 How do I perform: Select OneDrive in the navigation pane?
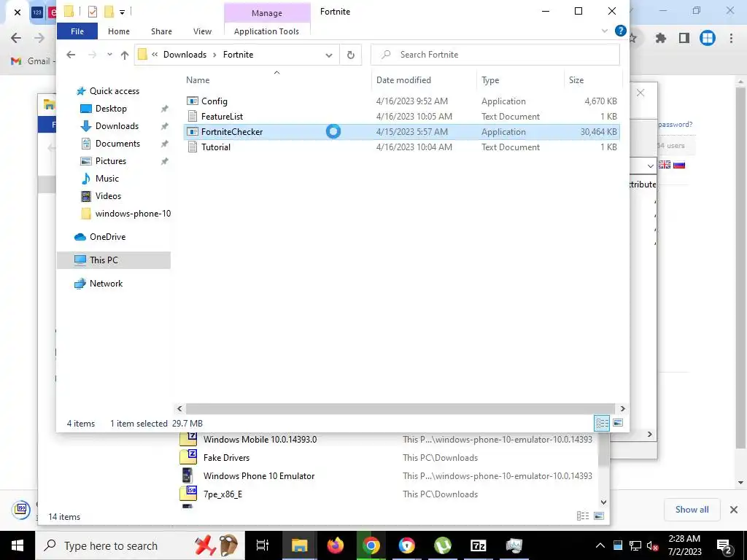click(x=107, y=237)
